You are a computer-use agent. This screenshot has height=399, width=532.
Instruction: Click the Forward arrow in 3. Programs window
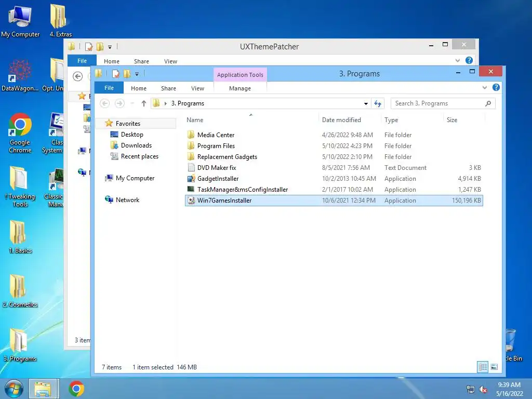[x=119, y=103]
